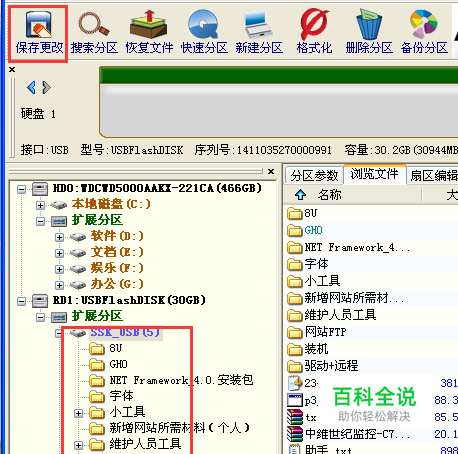Select 中维世纪监控-C7... archive file
Image resolution: width=458 pixels, height=454 pixels.
357,434
